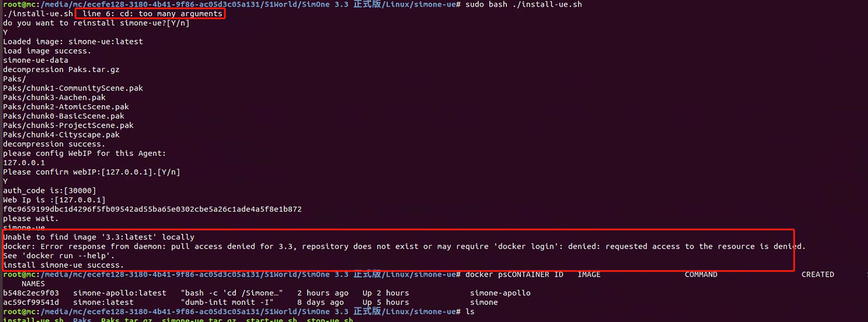868x322 pixels.
Task: Click 'Paks/chunk1-CommunityScene.pak' entry
Action: [x=73, y=88]
